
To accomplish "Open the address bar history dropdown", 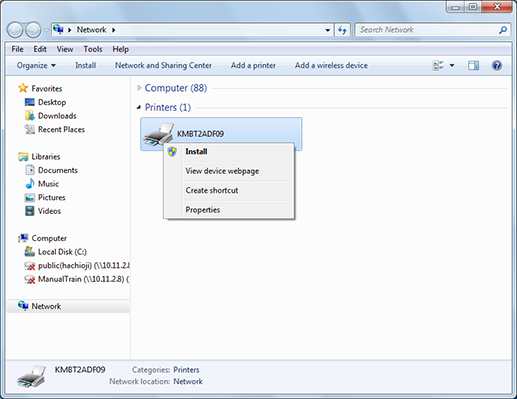I will pos(328,30).
